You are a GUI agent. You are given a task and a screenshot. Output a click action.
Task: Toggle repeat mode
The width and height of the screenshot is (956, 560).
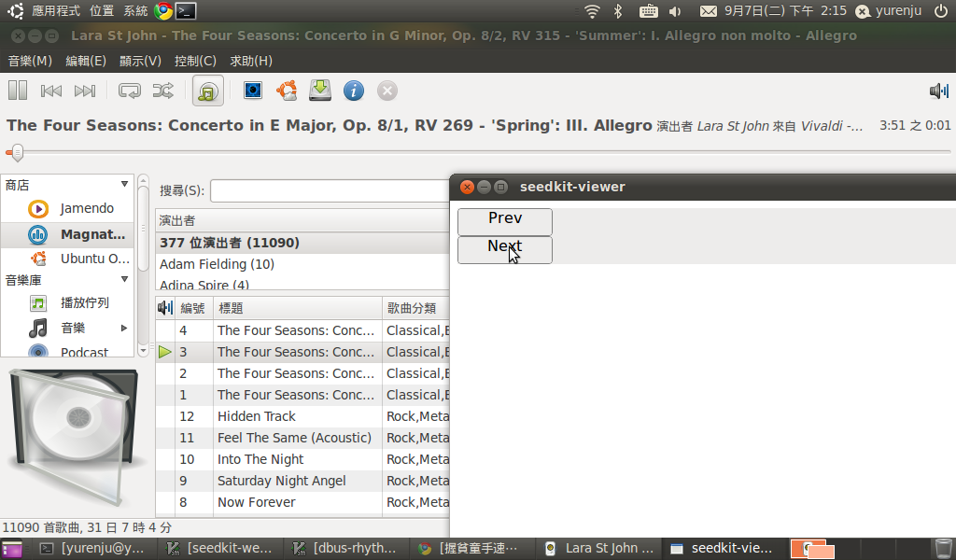[129, 91]
